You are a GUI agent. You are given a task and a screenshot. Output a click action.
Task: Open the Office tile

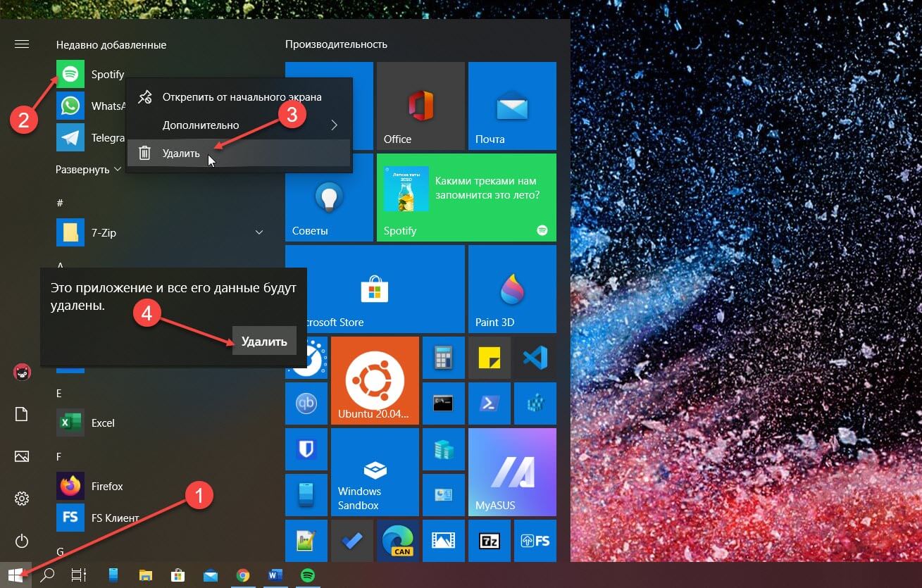coord(420,106)
